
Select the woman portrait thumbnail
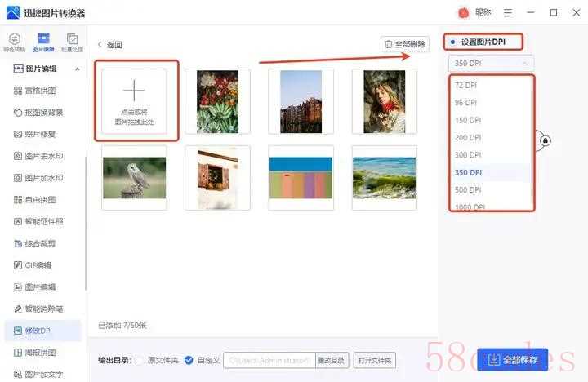pos(385,101)
